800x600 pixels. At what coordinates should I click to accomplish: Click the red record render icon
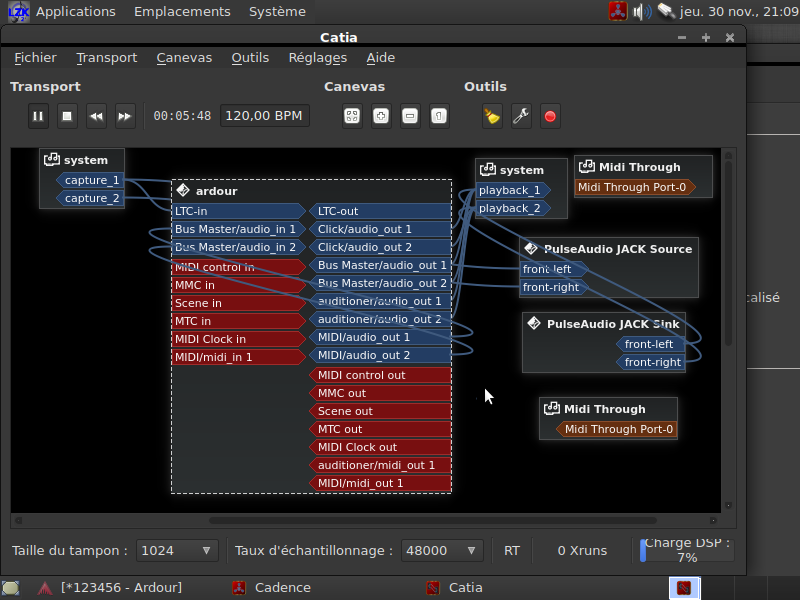pos(550,116)
